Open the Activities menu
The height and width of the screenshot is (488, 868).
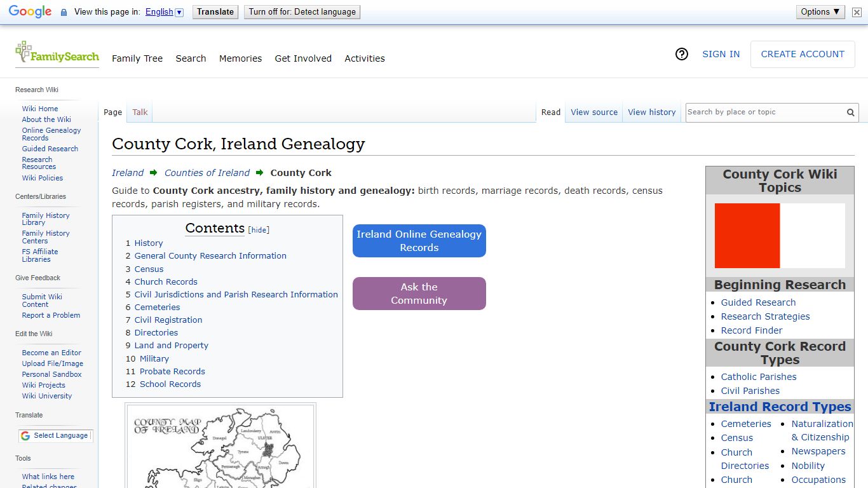(x=365, y=58)
